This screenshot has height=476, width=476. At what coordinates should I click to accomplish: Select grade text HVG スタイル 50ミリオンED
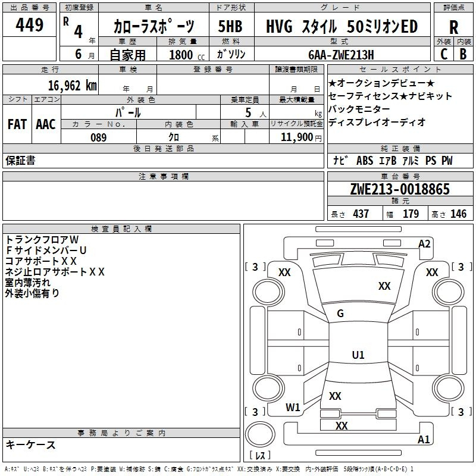342,26
